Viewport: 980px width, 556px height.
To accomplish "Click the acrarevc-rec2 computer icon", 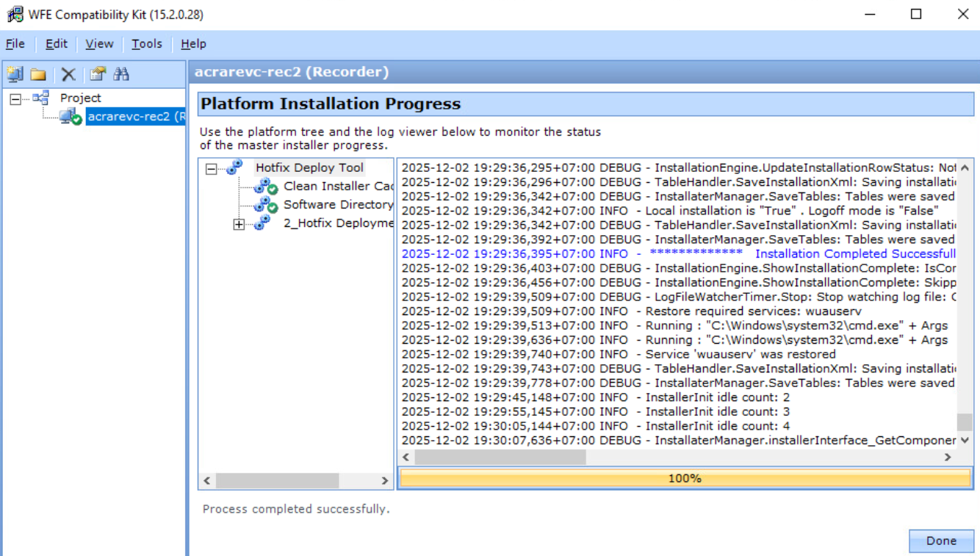I will coord(71,116).
